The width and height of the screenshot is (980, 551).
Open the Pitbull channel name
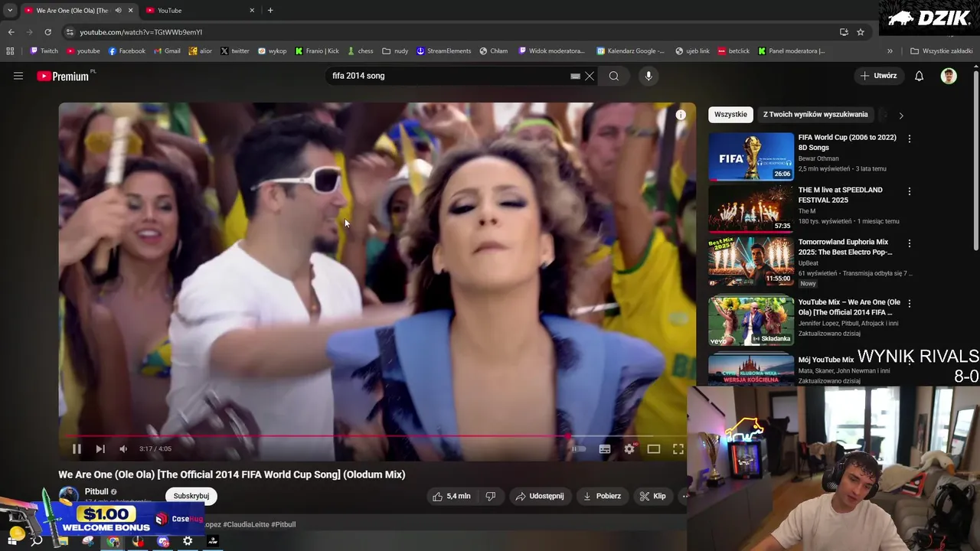96,491
